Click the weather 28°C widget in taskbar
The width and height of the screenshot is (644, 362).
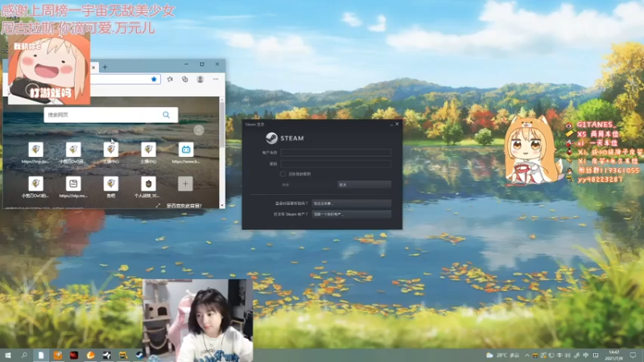[502, 355]
